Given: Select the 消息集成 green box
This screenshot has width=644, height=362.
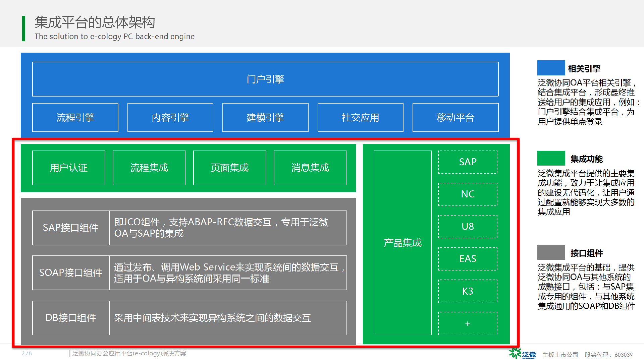Looking at the screenshot, I should pyautogui.click(x=310, y=168).
